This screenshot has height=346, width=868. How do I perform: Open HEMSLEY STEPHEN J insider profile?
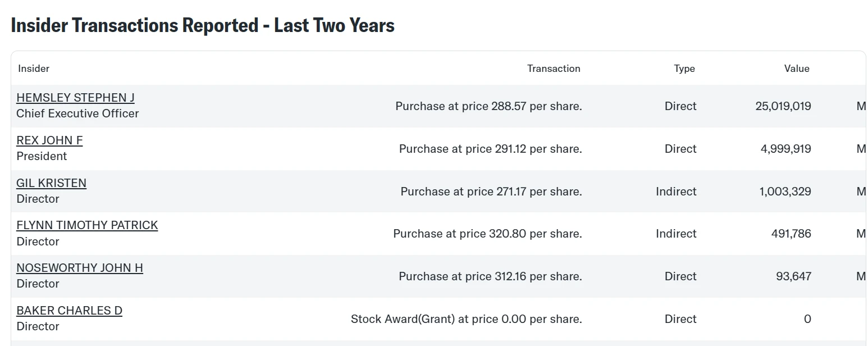point(75,98)
